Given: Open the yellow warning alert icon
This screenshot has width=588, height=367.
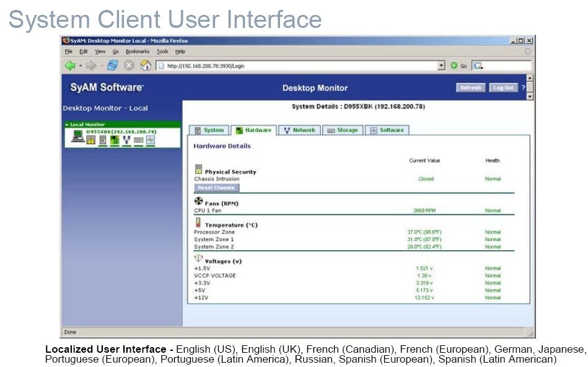Looking at the screenshot, I should point(90,140).
